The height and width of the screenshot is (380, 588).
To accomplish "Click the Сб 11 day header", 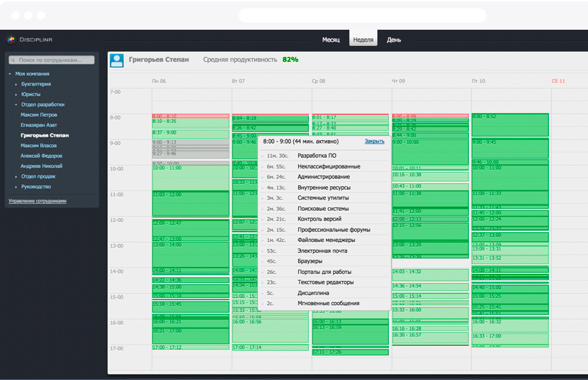I will (x=558, y=81).
